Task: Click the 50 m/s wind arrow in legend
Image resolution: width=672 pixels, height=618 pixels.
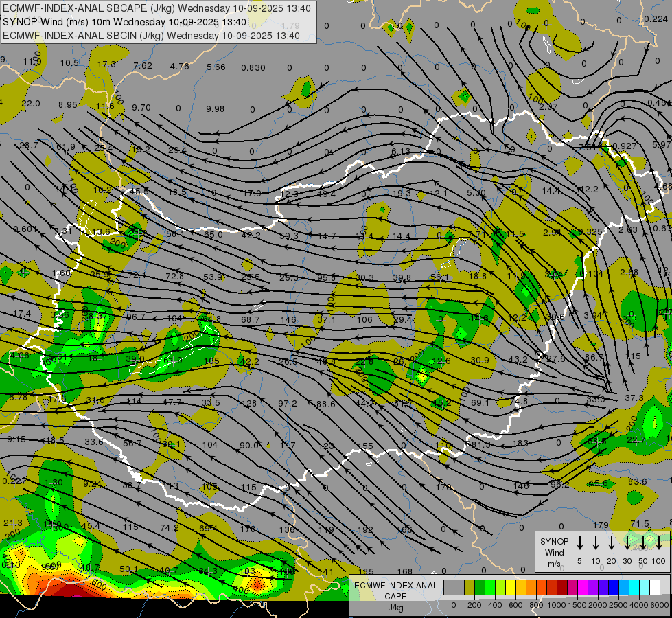Action: (x=643, y=542)
